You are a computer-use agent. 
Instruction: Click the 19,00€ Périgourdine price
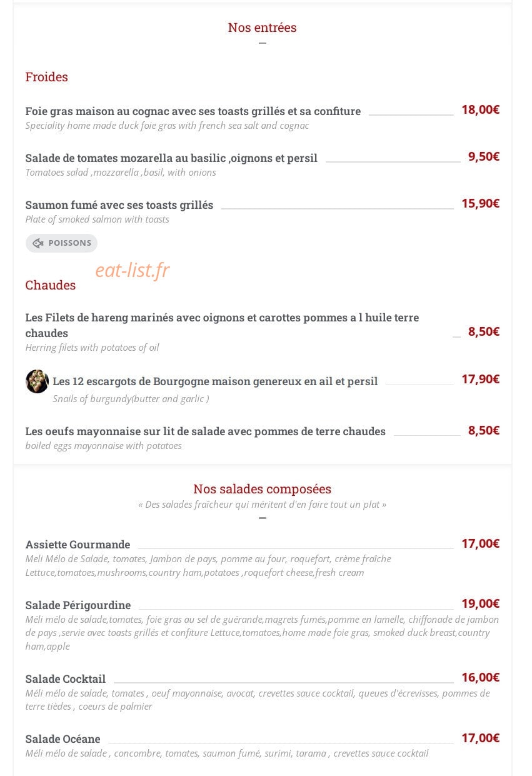480,604
